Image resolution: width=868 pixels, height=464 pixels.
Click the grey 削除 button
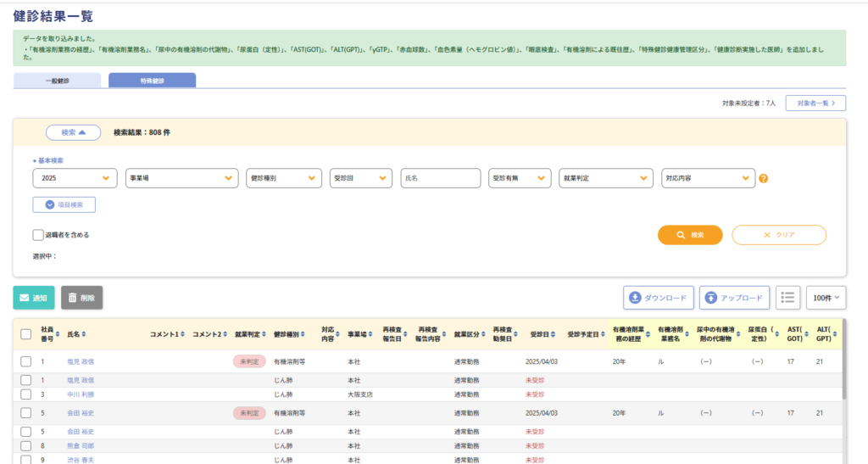point(82,298)
